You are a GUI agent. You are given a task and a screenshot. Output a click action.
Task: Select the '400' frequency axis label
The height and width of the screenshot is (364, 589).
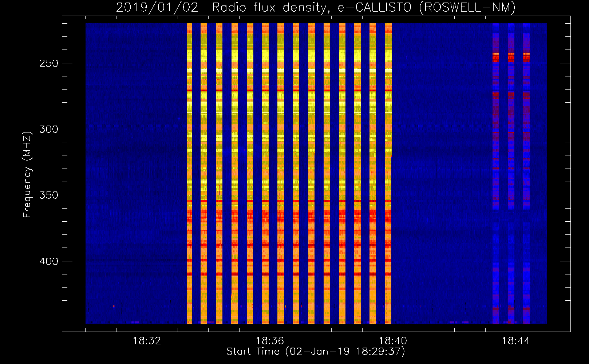tap(49, 261)
